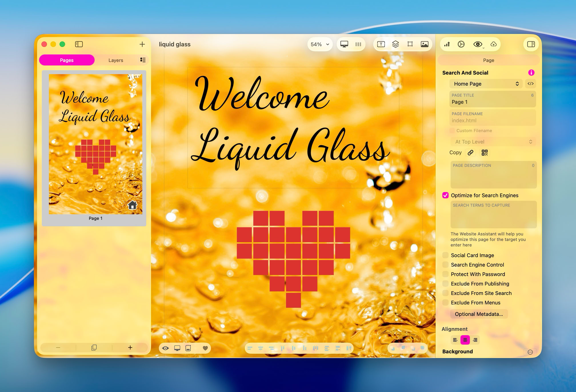Click the stacked layers toolbar icon
Image resolution: width=576 pixels, height=392 pixels.
(x=395, y=44)
